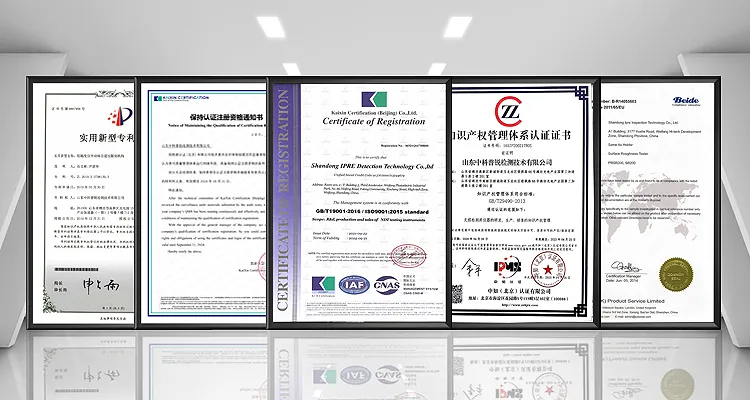Click the 'Surface Roughness Tester' line on the Beide certificate
750x400 pixels.
pyautogui.click(x=628, y=154)
